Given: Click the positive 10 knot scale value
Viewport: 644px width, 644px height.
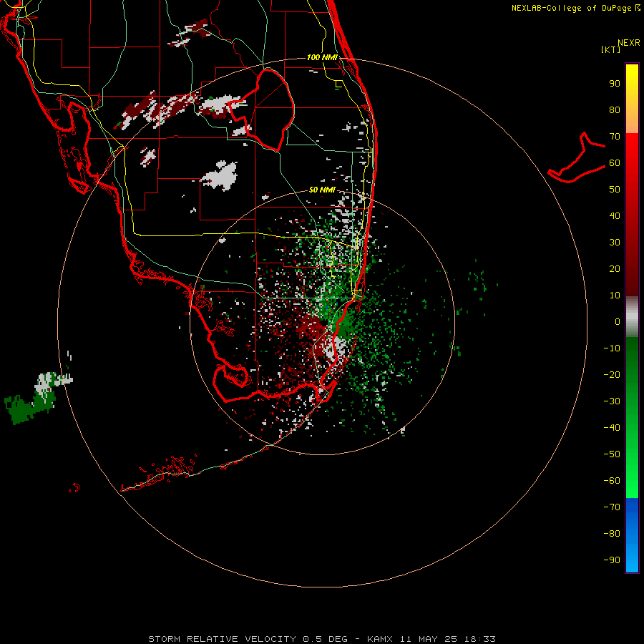Looking at the screenshot, I should pos(615,296).
